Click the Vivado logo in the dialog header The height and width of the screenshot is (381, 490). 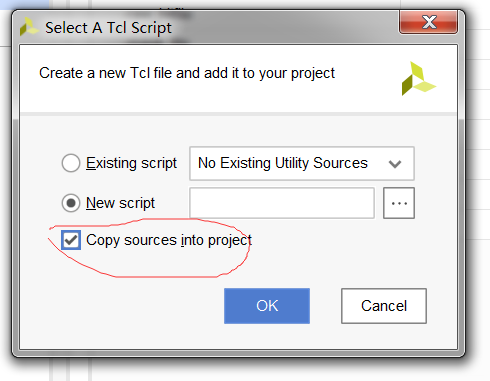click(x=418, y=79)
